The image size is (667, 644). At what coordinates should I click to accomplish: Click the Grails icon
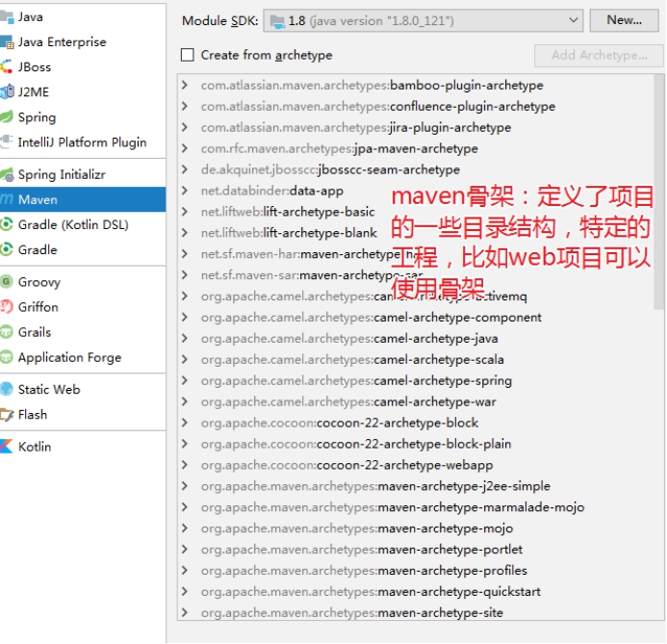pyautogui.click(x=7, y=332)
